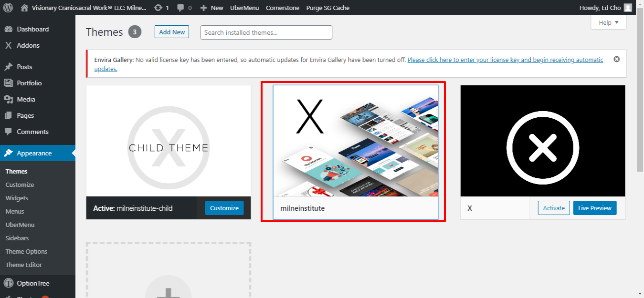
Task: Expand the Help dropdown tab
Action: point(609,22)
